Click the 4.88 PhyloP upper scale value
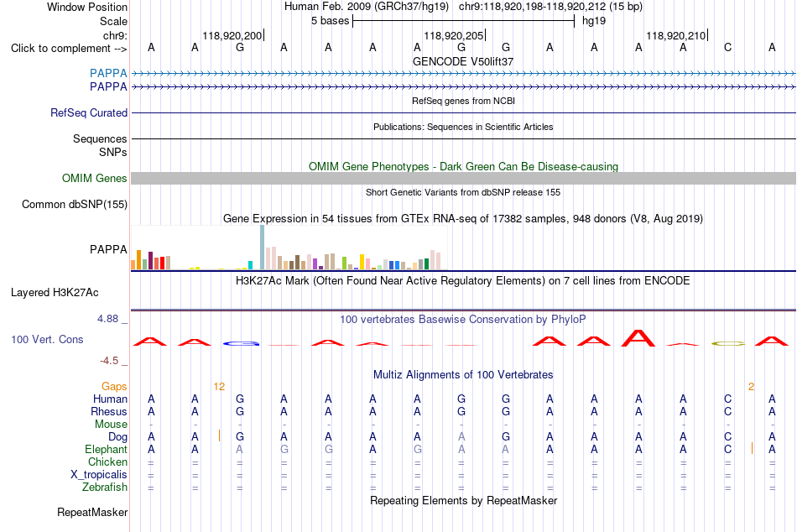The height and width of the screenshot is (532, 797). coord(107,319)
